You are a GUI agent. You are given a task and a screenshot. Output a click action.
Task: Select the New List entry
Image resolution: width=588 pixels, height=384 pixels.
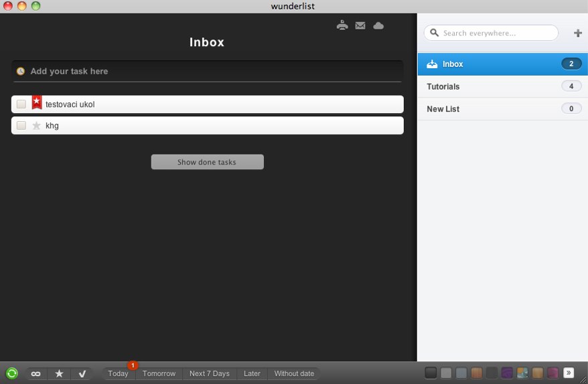click(502, 109)
